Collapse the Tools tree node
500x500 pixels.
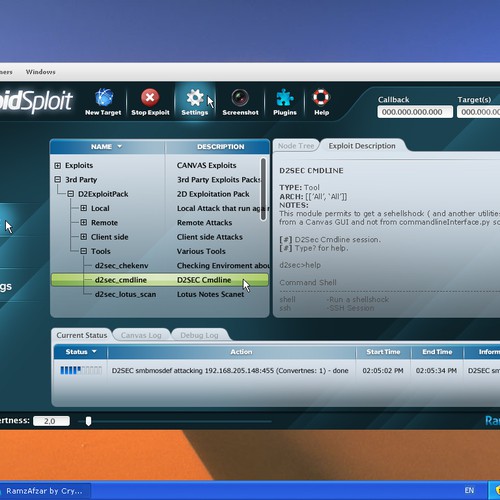click(84, 251)
